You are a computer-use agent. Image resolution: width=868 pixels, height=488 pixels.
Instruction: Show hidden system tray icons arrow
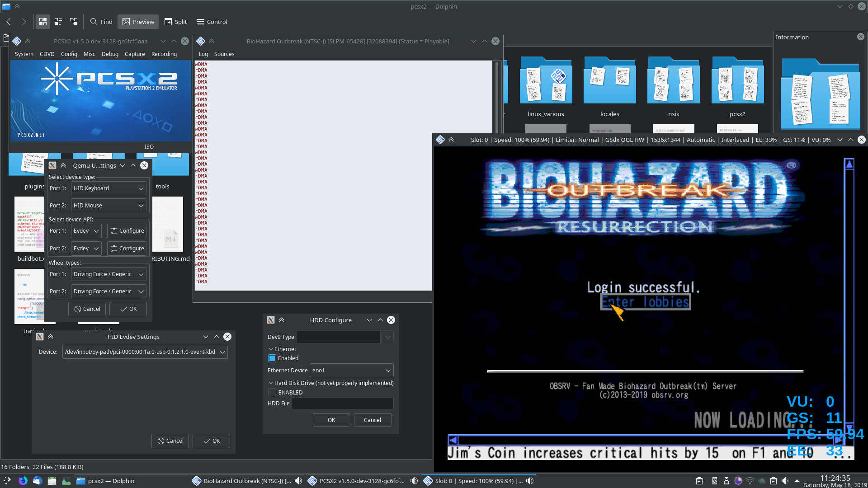tap(797, 481)
